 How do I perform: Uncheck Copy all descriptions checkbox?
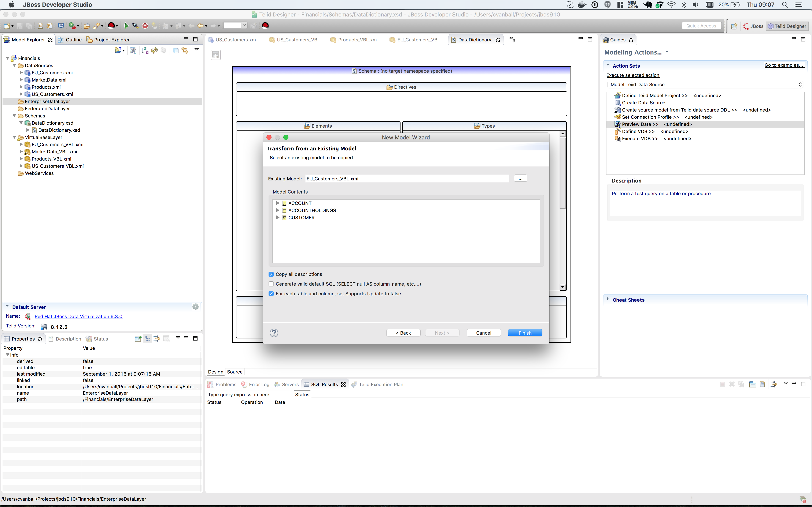[271, 274]
